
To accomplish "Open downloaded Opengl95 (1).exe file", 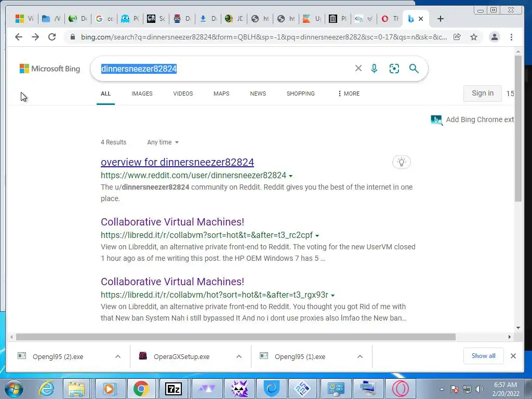I will pyautogui.click(x=300, y=356).
